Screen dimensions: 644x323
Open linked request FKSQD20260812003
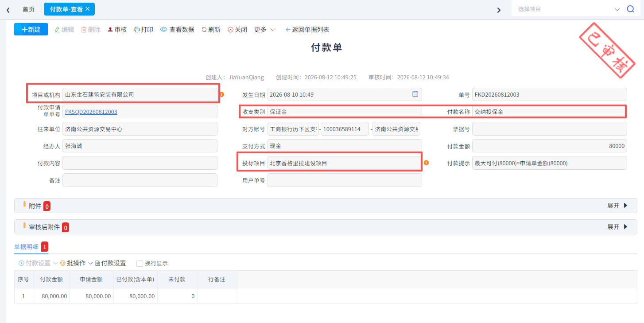click(91, 112)
